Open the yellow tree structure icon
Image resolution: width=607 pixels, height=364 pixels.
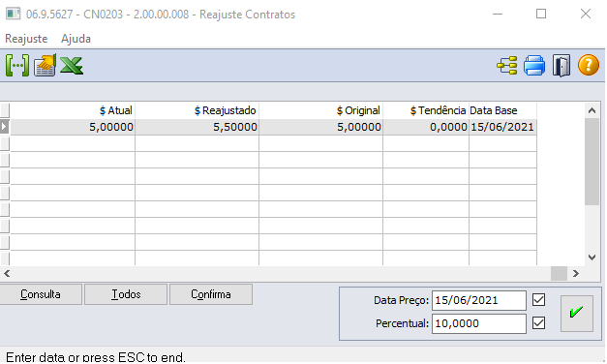(x=507, y=66)
